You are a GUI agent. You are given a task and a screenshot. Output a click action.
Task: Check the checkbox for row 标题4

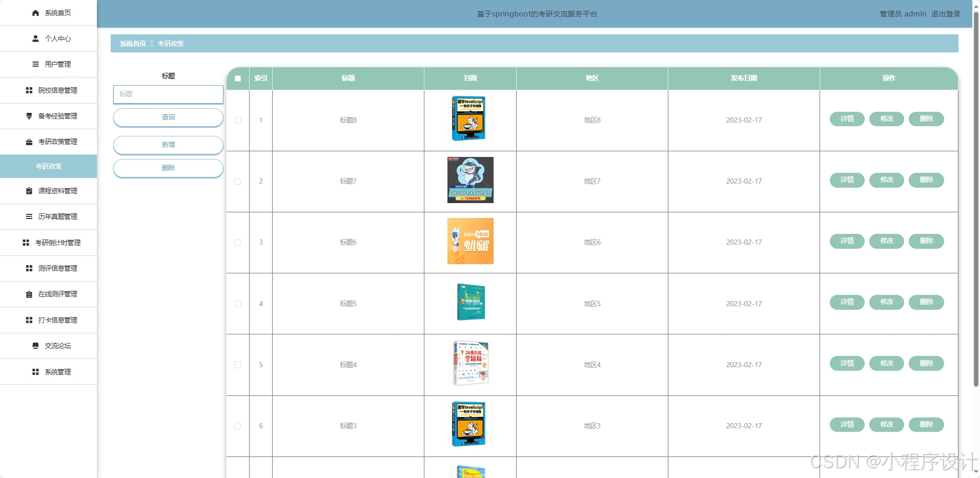(238, 365)
